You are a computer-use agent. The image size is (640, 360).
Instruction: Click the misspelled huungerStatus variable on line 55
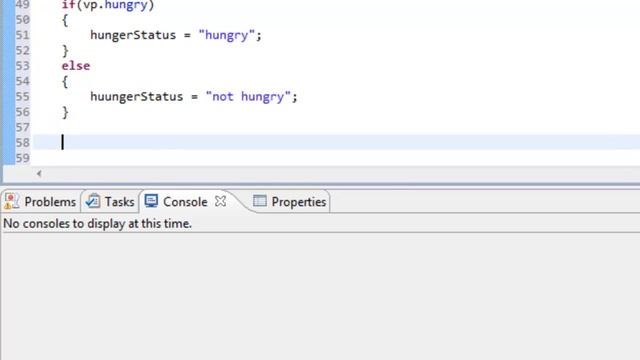point(137,97)
